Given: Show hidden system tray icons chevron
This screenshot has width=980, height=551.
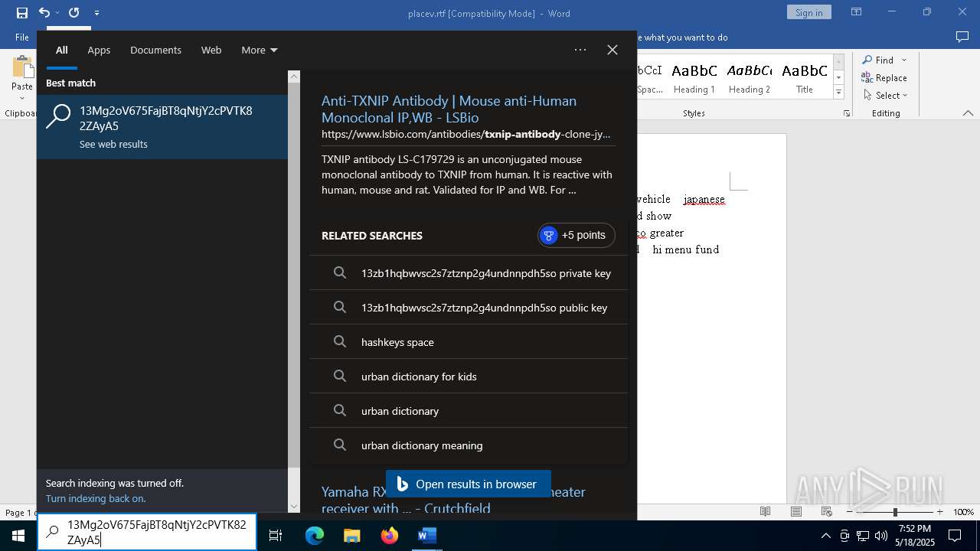Looking at the screenshot, I should pos(825,536).
